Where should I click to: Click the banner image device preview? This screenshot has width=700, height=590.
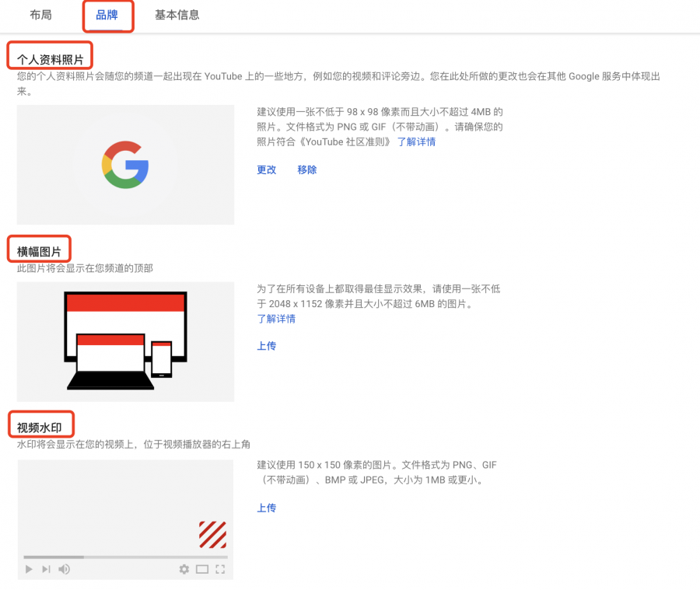[125, 341]
